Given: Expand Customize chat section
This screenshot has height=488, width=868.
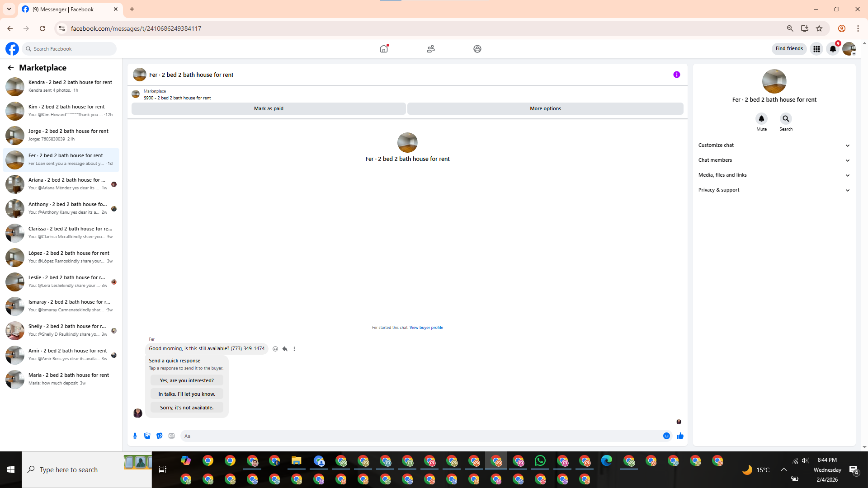Looking at the screenshot, I should click(x=774, y=145).
